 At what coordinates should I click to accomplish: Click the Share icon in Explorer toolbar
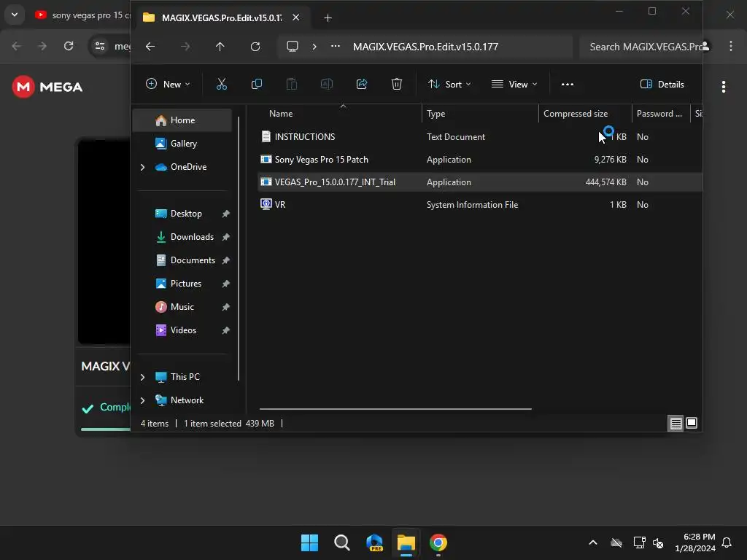pos(362,85)
